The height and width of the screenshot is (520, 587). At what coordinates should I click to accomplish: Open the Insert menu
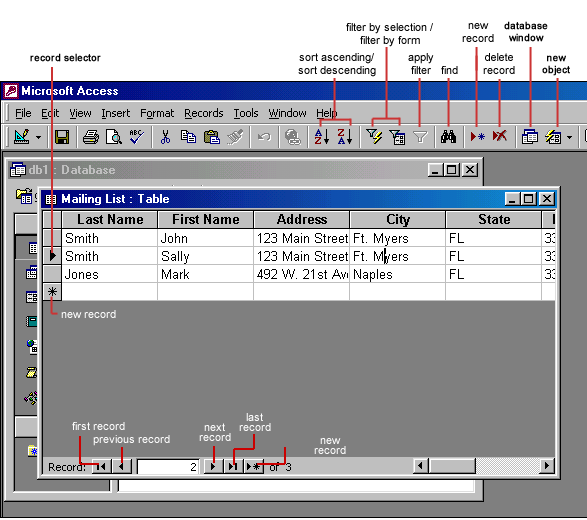(x=116, y=113)
